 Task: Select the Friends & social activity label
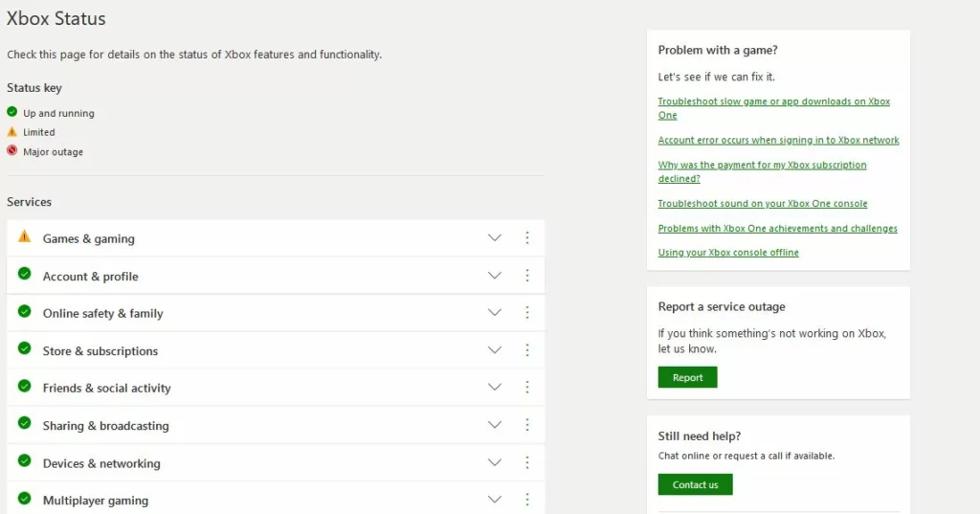[107, 388]
